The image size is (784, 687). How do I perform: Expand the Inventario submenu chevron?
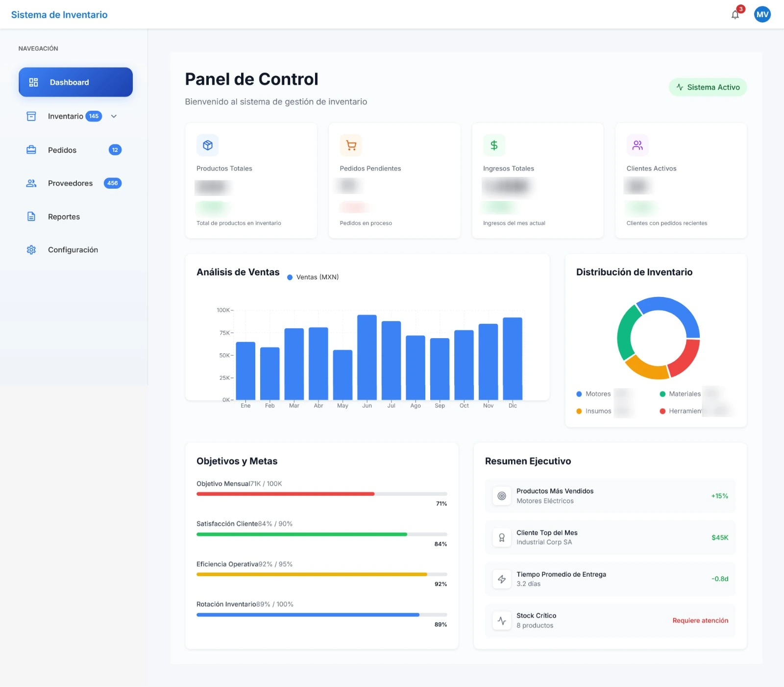(114, 116)
